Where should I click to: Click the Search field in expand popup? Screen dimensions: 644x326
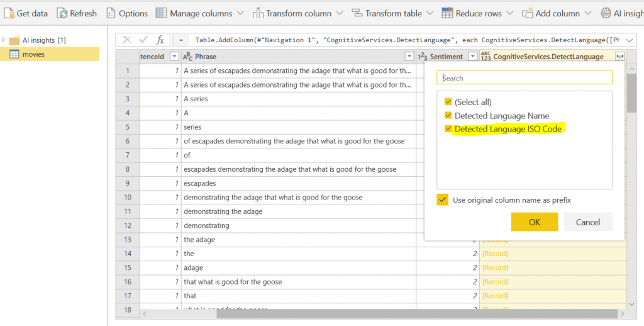[x=524, y=77]
